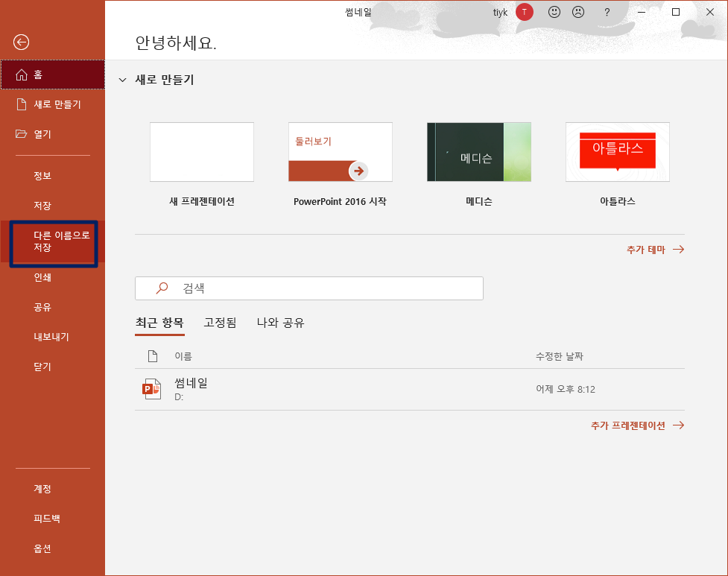
Task: Open 내보내기 export page
Action: pyautogui.click(x=52, y=337)
